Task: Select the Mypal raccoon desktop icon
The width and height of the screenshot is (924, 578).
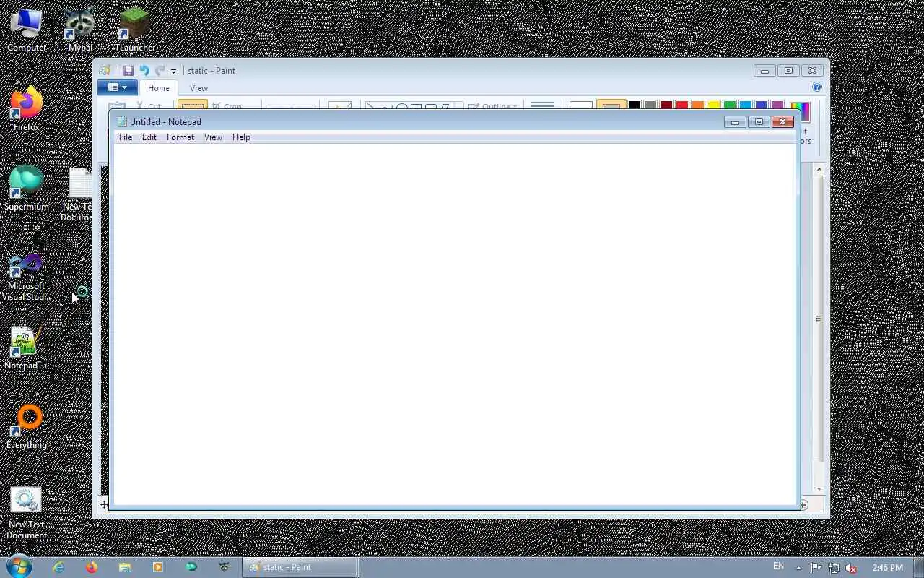Action: pyautogui.click(x=80, y=30)
